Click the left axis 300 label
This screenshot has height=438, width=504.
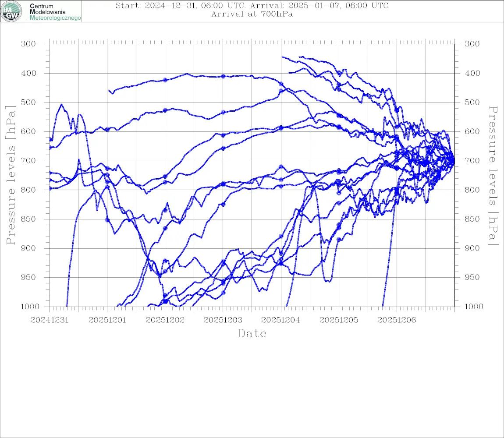(28, 44)
